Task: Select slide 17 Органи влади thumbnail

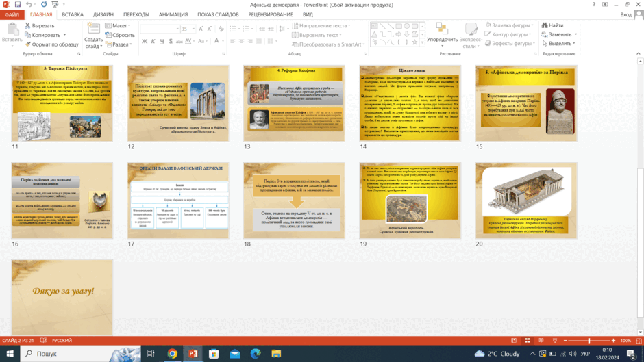Action: (178, 201)
